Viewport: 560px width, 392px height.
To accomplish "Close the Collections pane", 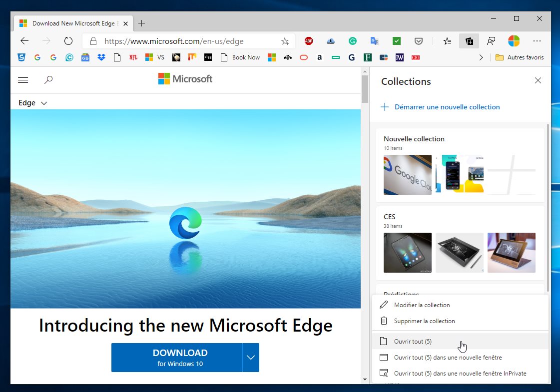I will (x=538, y=80).
